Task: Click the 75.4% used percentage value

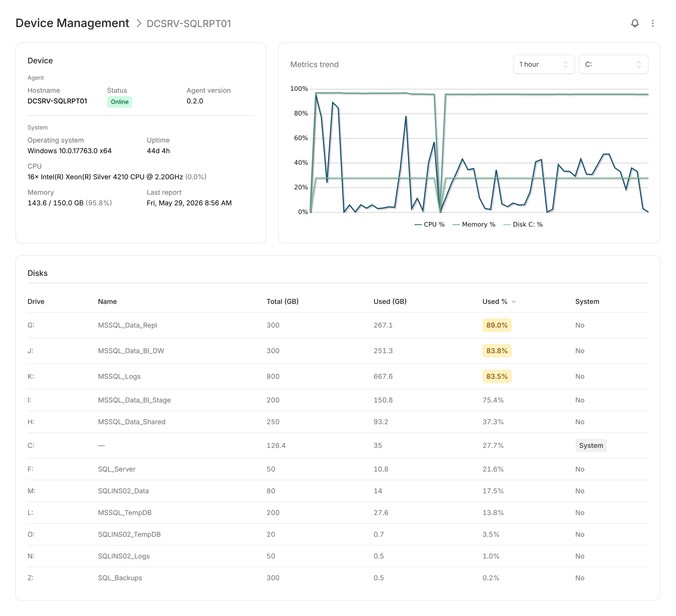Action: (493, 400)
